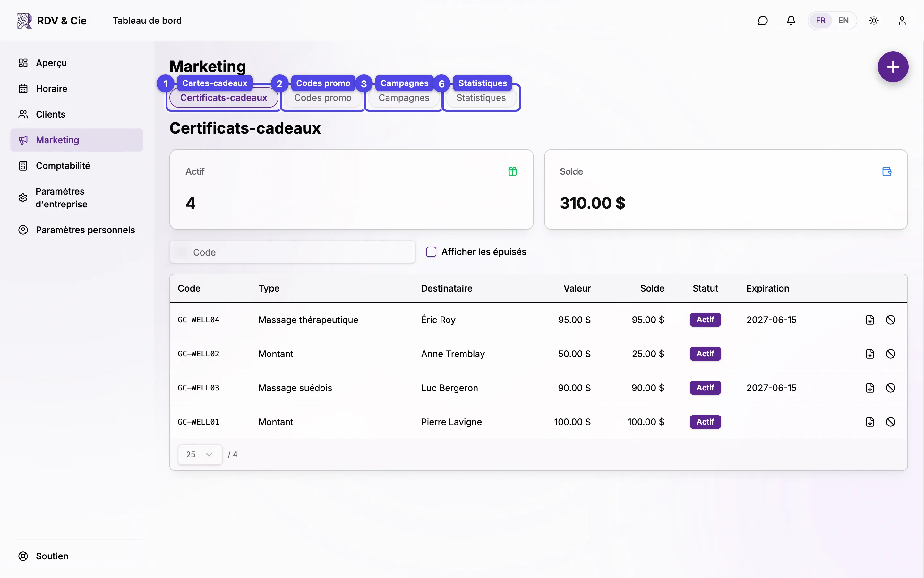The height and width of the screenshot is (578, 924).
Task: Open the user profile icon
Action: coord(902,21)
